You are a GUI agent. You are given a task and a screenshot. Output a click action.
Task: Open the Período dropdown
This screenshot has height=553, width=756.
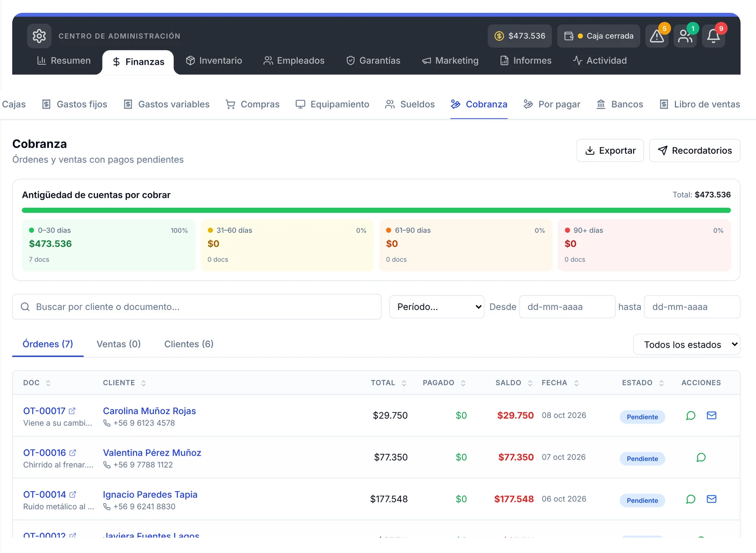click(x=437, y=307)
